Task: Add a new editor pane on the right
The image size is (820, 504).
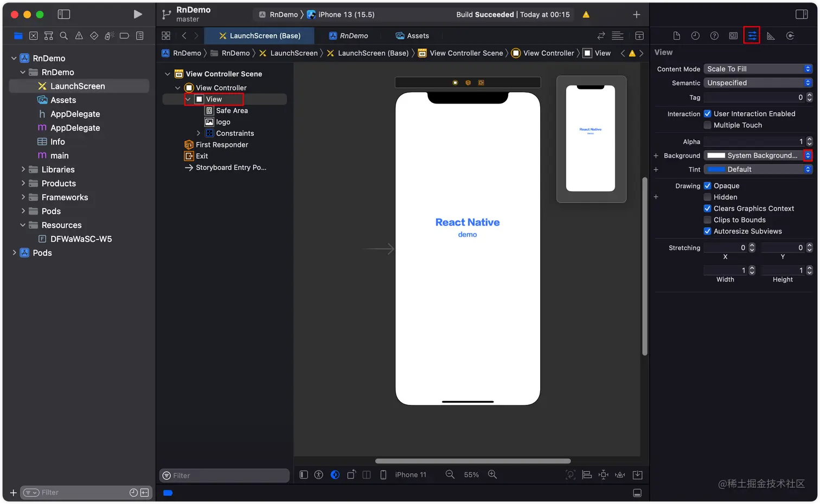Action: (639, 36)
